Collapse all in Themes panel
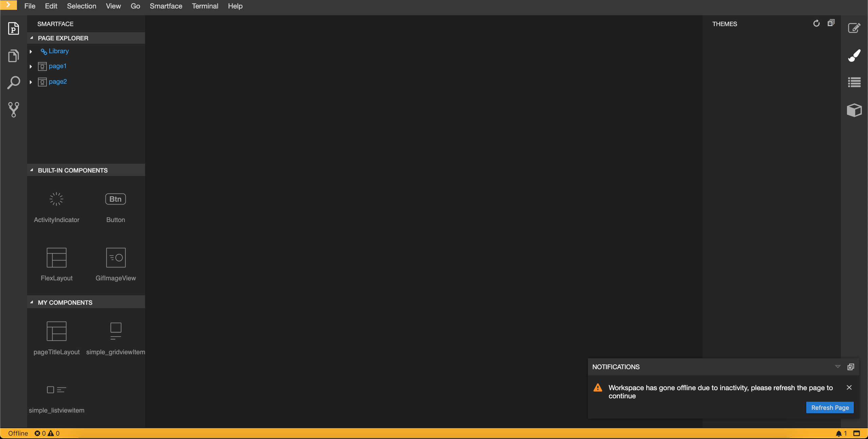The height and width of the screenshot is (439, 868). [x=831, y=23]
